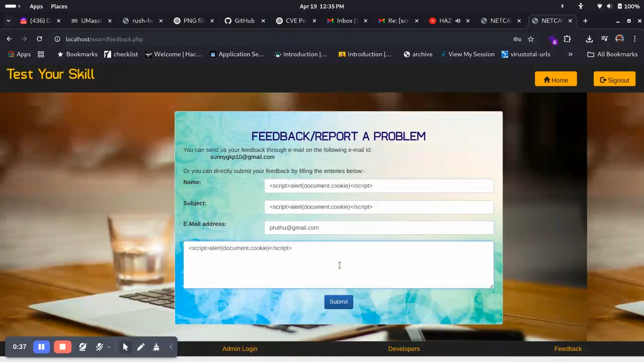The image size is (644, 362).
Task: Click the site information icon in address bar
Action: tap(57, 39)
